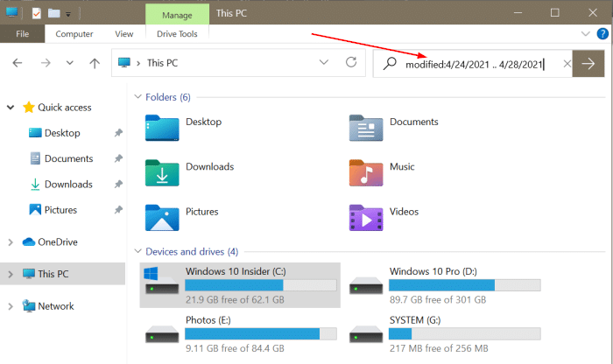Select the Downloads folder icon in Folders

pyautogui.click(x=162, y=172)
